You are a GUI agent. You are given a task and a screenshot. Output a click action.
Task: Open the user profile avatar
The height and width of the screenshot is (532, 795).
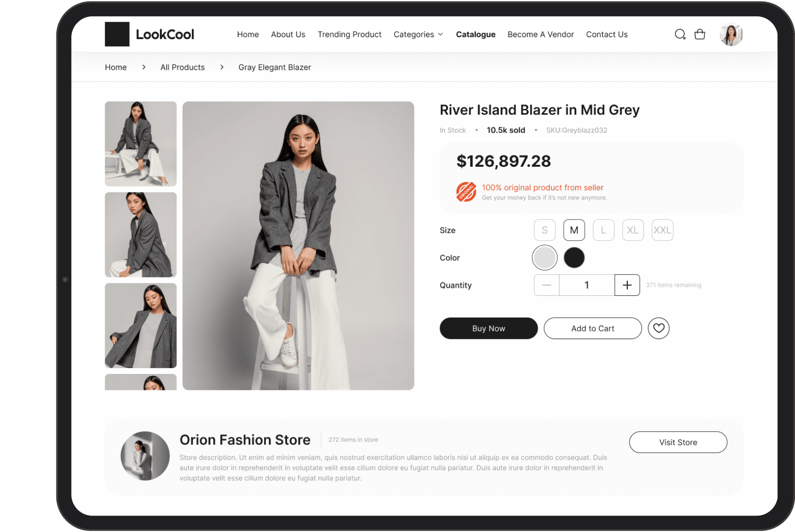731,34
